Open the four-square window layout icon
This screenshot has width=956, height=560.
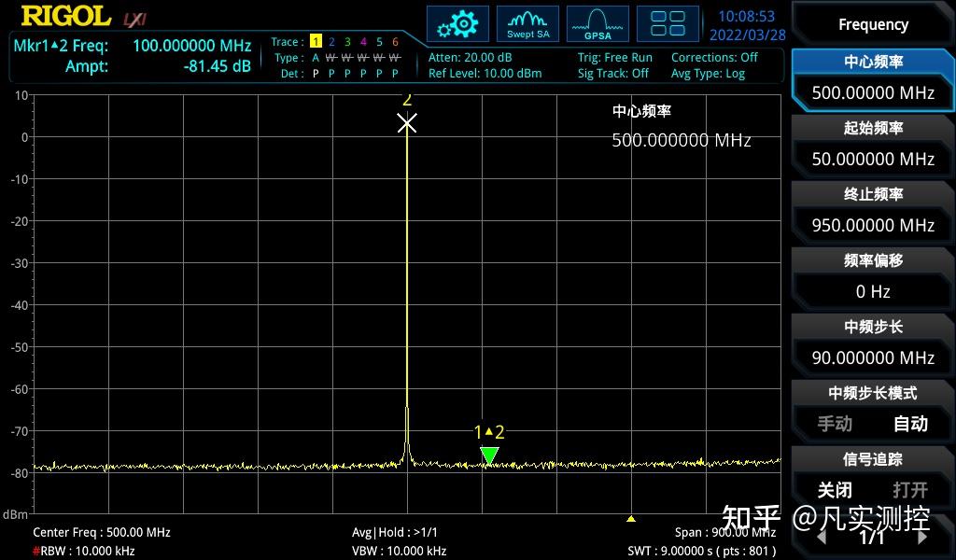click(668, 23)
